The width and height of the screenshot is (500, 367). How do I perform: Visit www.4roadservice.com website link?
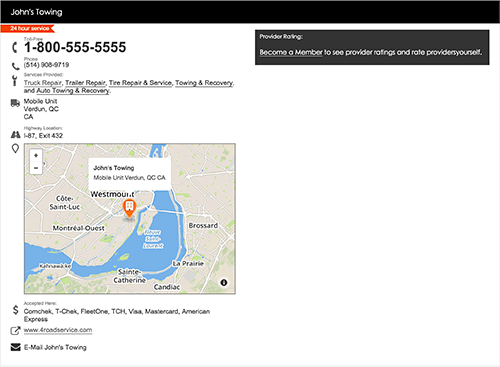[58, 330]
